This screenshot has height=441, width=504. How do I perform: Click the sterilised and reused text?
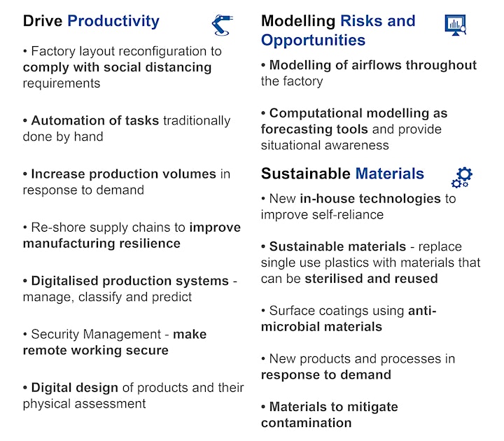click(x=371, y=279)
